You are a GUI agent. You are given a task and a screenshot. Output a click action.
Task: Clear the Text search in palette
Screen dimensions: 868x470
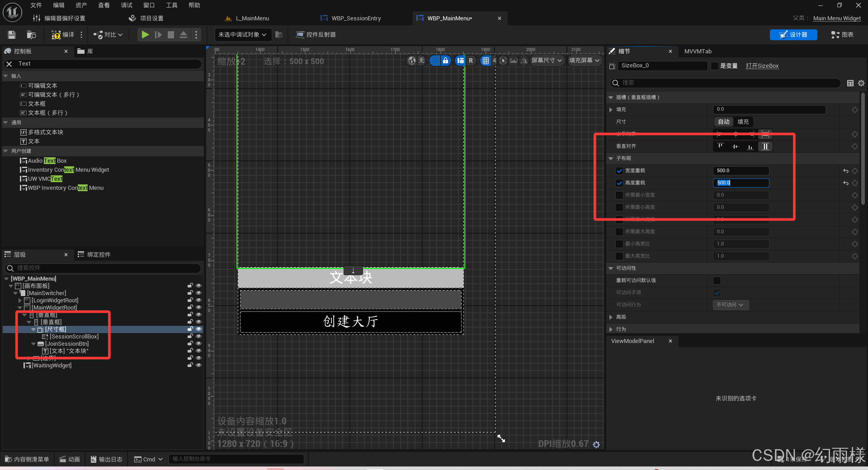(x=9, y=64)
